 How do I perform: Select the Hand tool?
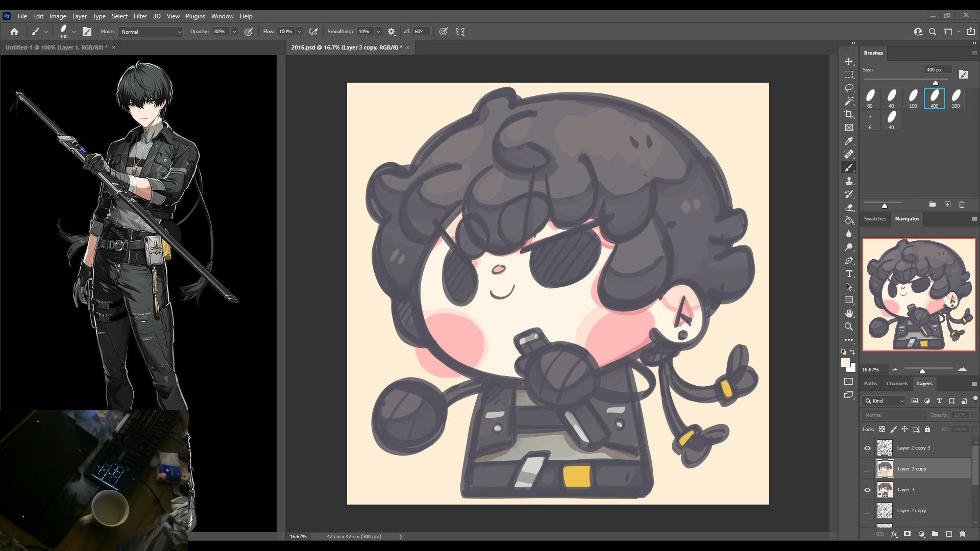849,313
